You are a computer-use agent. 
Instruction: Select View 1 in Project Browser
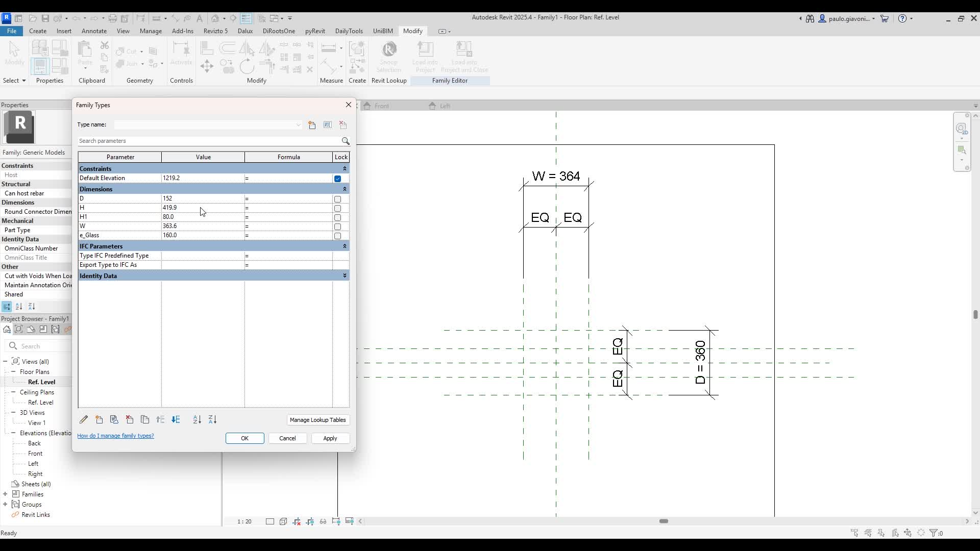tap(37, 423)
